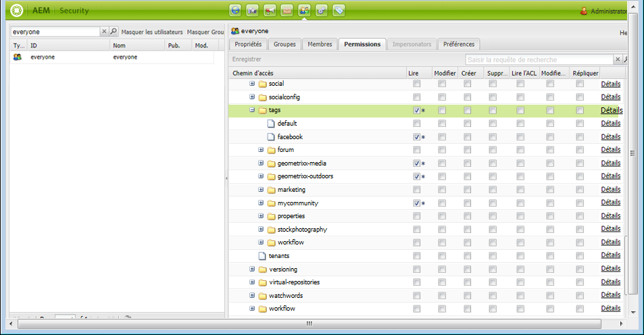Open the Tools gears icon
This screenshot has height=335, width=644.
click(322, 10)
